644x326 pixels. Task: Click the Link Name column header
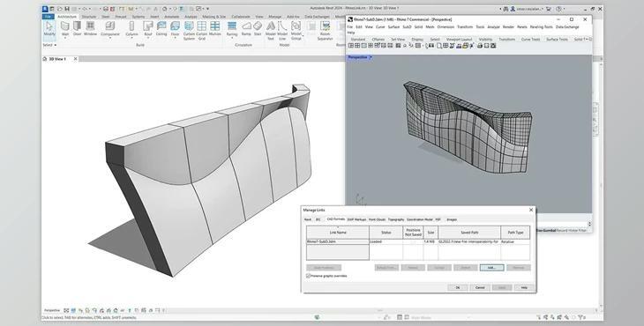338,233
